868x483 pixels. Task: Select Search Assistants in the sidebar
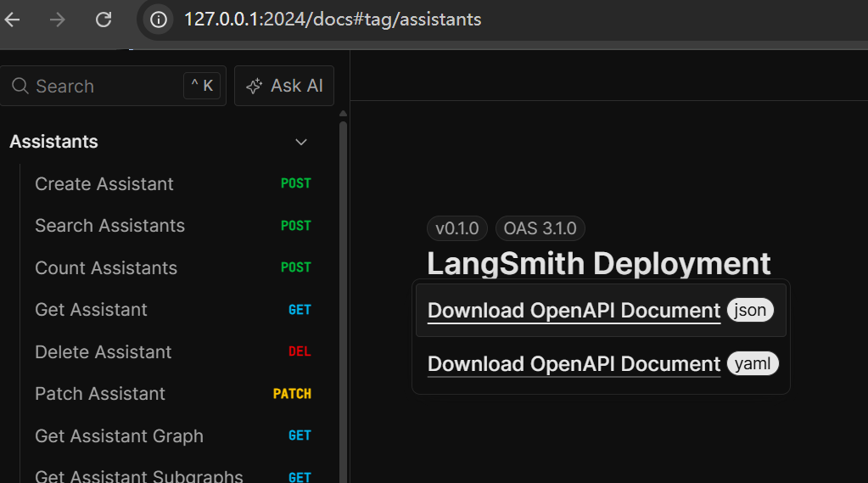[109, 226]
